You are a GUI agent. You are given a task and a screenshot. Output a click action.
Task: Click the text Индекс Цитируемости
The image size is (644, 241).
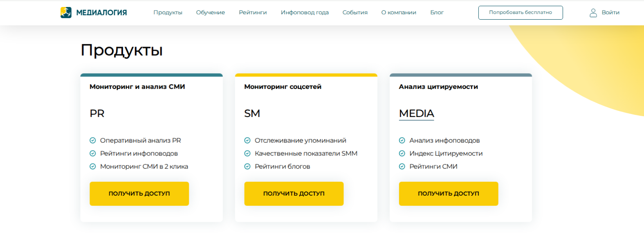(x=446, y=153)
